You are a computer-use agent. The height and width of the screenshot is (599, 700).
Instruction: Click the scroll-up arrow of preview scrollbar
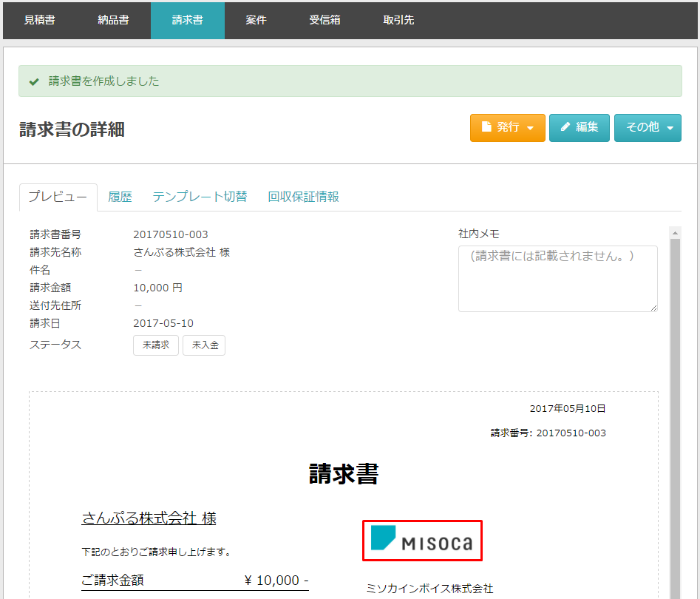(674, 233)
